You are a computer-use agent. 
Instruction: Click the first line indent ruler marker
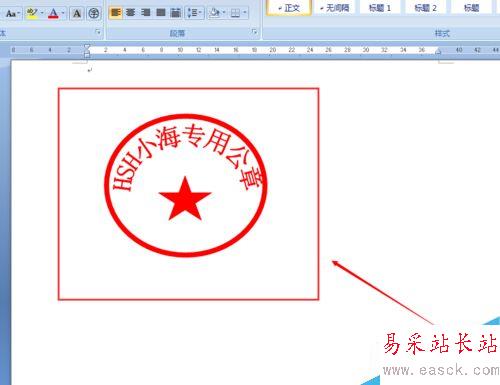point(87,47)
